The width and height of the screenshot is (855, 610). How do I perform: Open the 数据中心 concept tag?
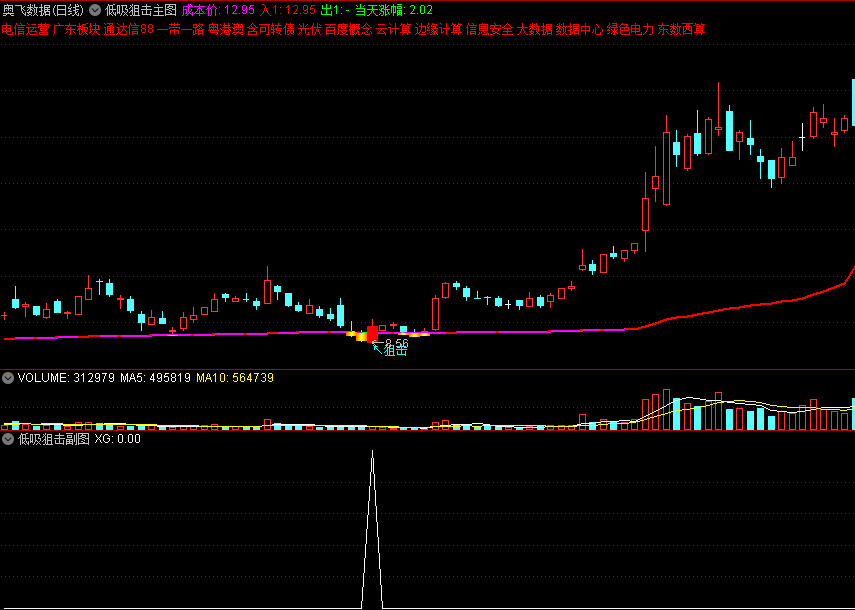[579, 29]
